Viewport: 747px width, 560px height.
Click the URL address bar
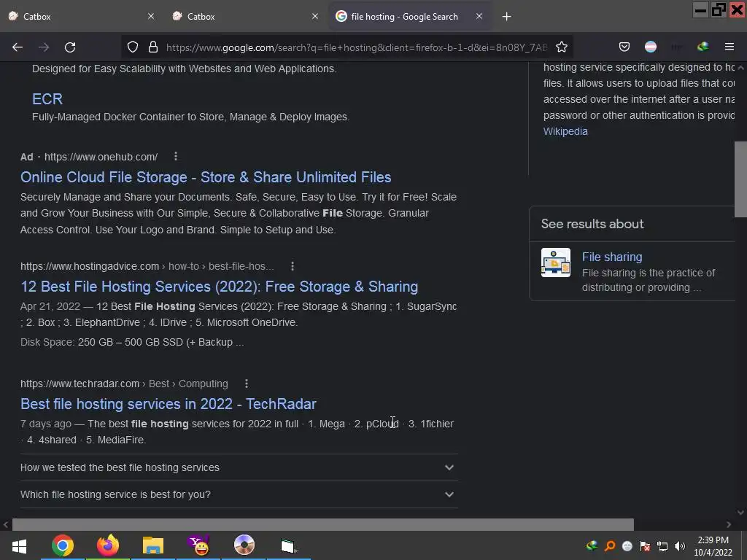click(356, 47)
